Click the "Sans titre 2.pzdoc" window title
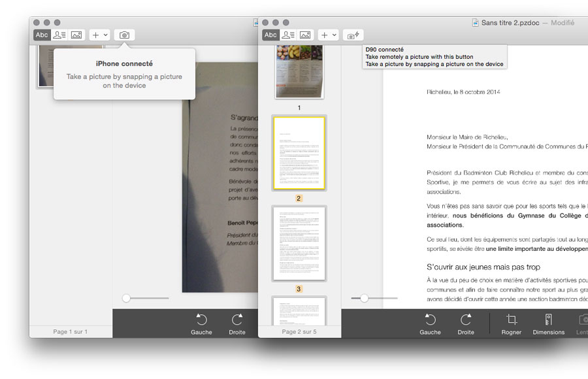 (510, 23)
